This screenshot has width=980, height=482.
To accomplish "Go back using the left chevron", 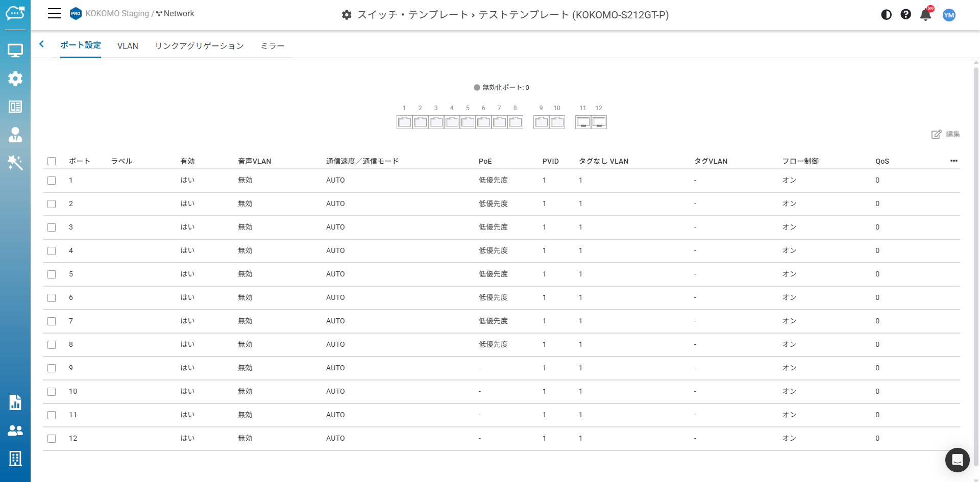I will [42, 44].
